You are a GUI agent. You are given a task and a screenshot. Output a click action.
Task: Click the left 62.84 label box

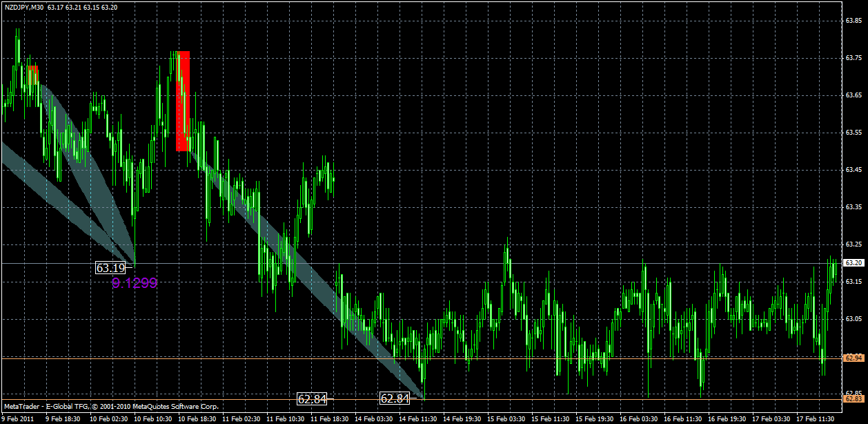[x=310, y=398]
